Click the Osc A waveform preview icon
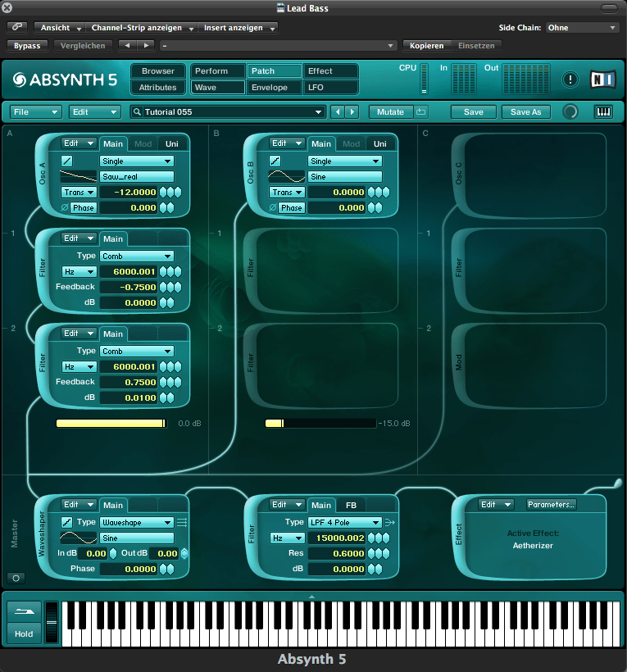The image size is (627, 672). point(79,176)
